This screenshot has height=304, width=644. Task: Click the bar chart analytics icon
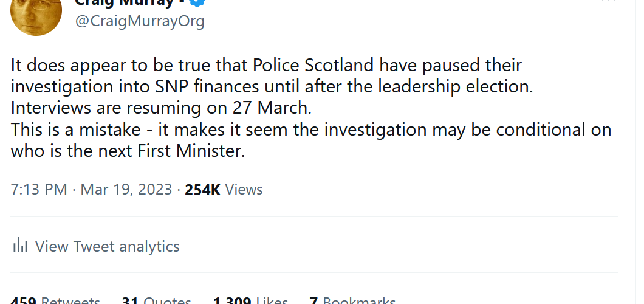(x=21, y=246)
